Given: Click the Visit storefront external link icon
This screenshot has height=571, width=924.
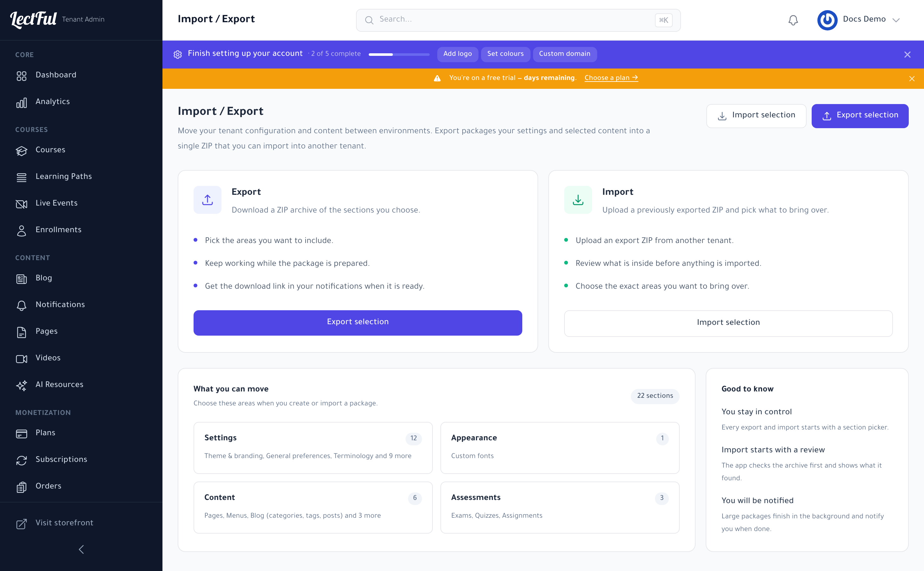Looking at the screenshot, I should pos(22,523).
